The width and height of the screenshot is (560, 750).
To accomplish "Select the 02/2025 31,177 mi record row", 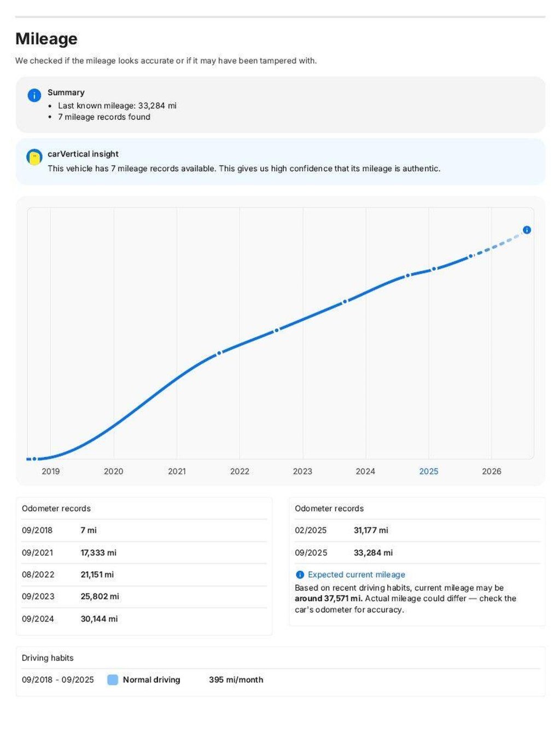I will tap(417, 531).
